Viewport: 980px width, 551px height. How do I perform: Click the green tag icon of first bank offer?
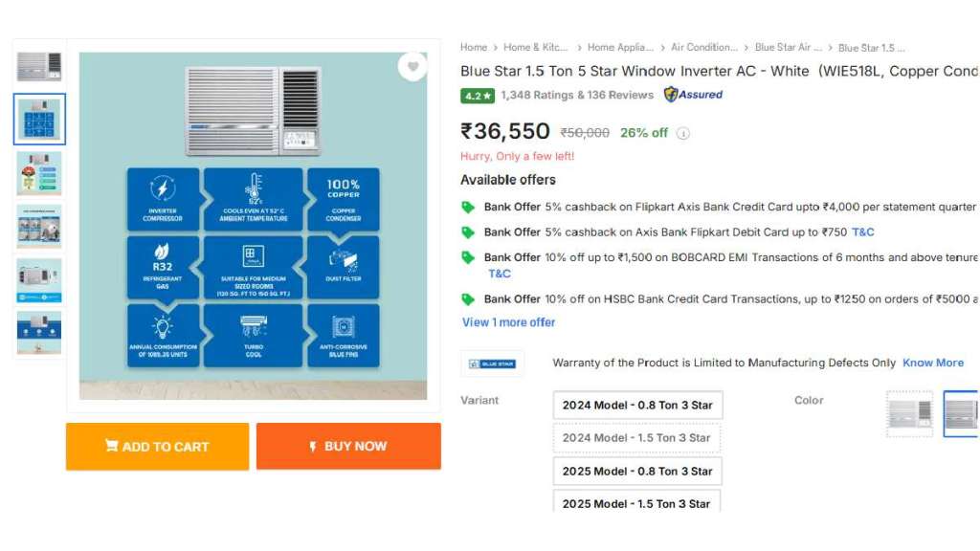[468, 207]
